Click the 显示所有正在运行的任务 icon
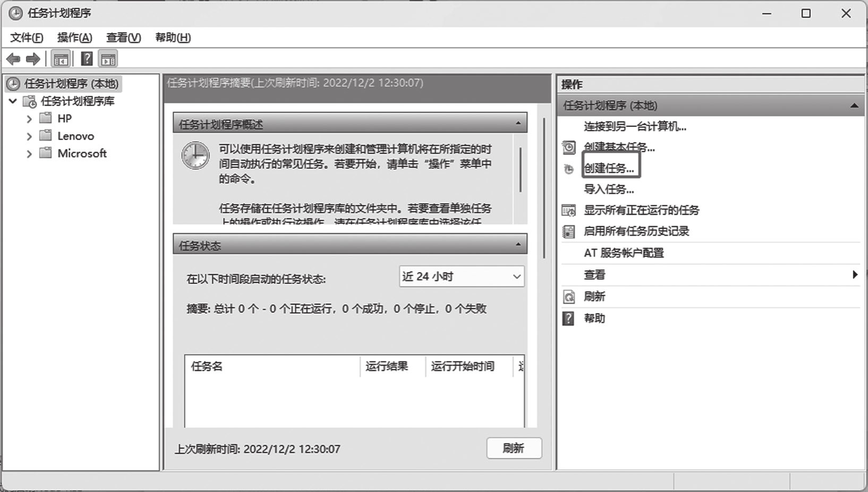The image size is (868, 492). pos(568,210)
